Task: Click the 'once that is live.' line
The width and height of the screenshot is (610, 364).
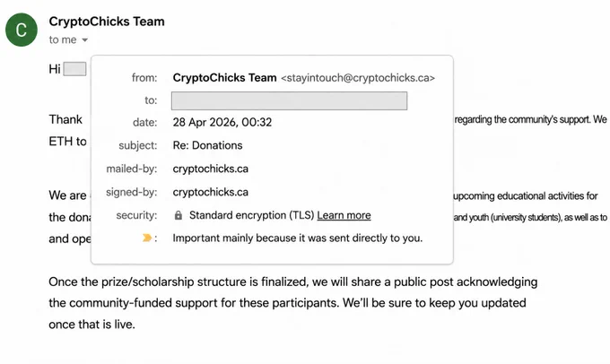Action: [x=91, y=324]
